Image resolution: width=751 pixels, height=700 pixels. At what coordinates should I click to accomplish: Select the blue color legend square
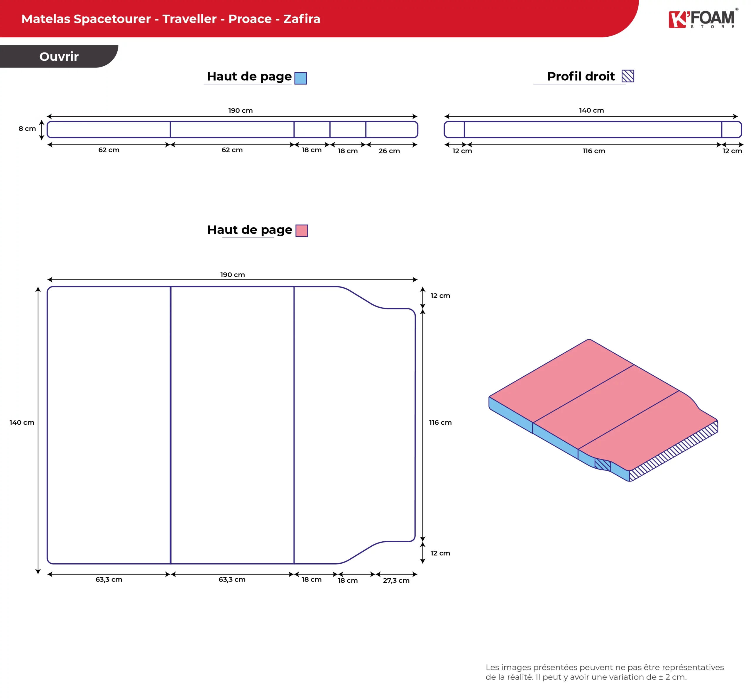point(300,78)
